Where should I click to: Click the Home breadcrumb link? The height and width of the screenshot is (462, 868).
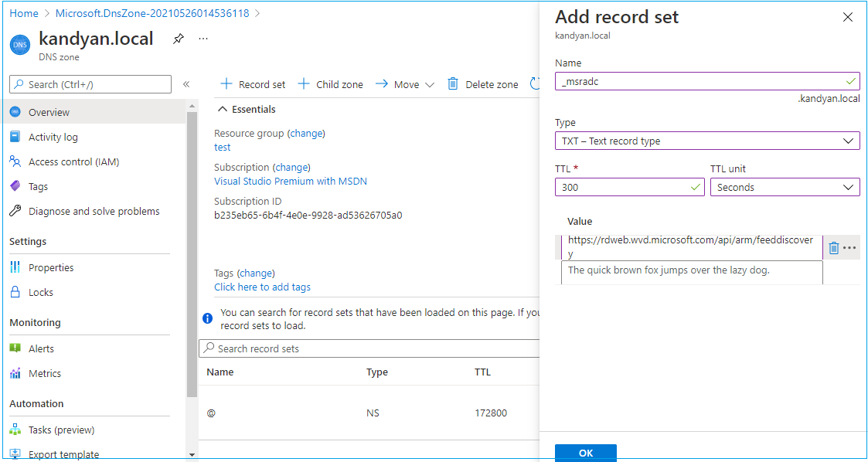pyautogui.click(x=24, y=12)
